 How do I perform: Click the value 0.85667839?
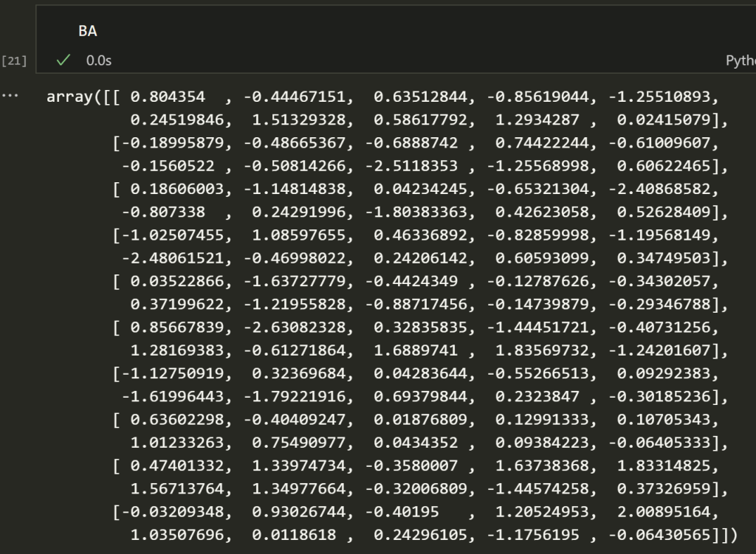click(177, 328)
